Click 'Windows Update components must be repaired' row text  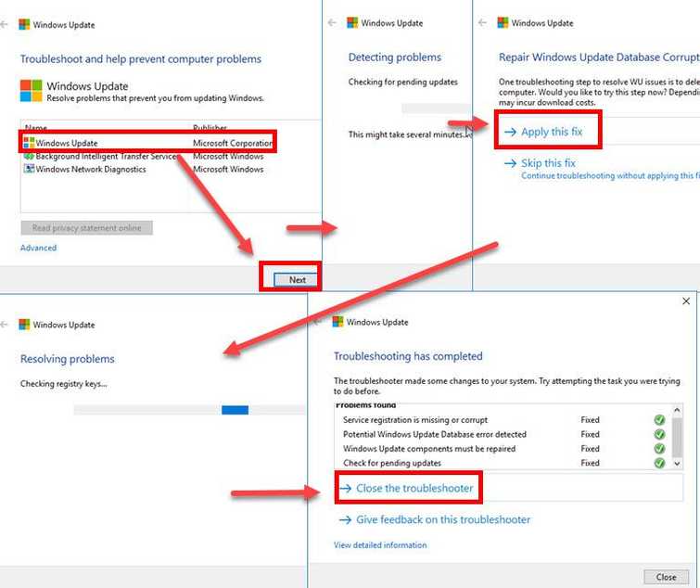(429, 449)
